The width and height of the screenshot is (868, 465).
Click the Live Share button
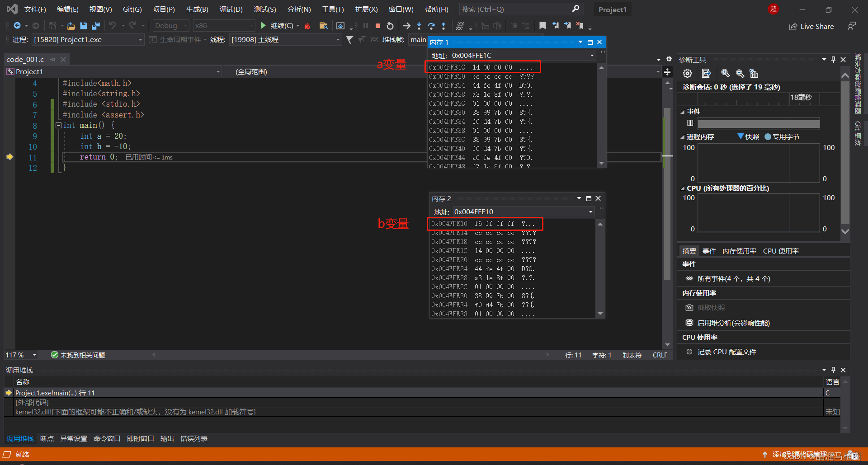coord(812,26)
